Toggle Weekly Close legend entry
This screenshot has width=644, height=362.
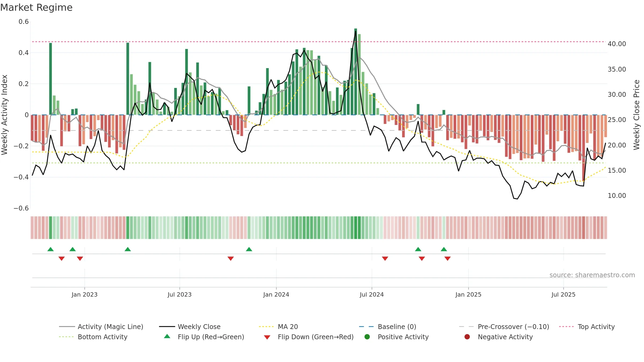[190, 327]
